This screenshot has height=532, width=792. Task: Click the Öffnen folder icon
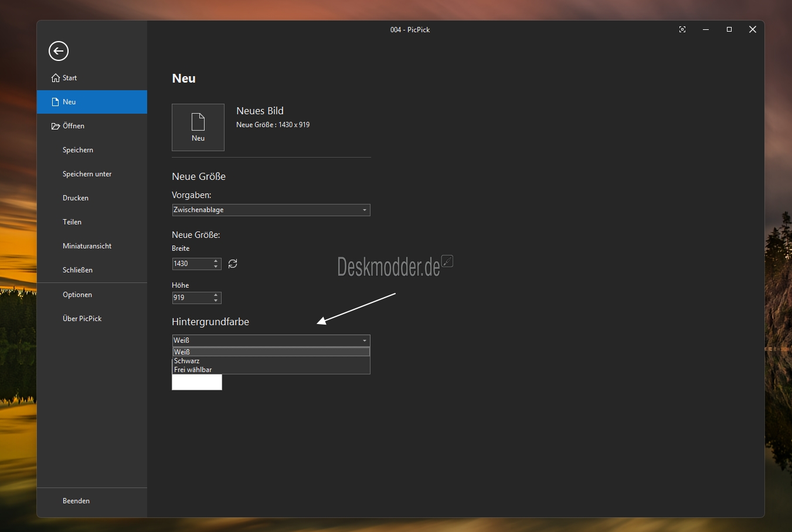(56, 126)
